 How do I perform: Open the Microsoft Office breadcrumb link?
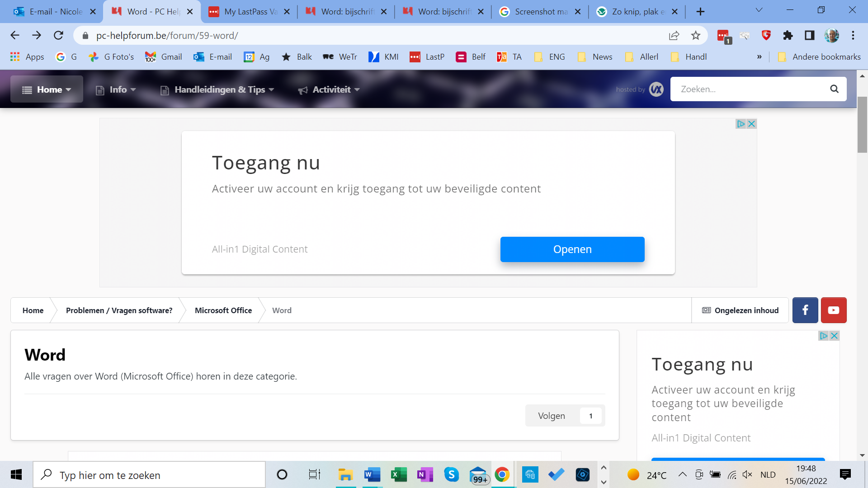[223, 310]
